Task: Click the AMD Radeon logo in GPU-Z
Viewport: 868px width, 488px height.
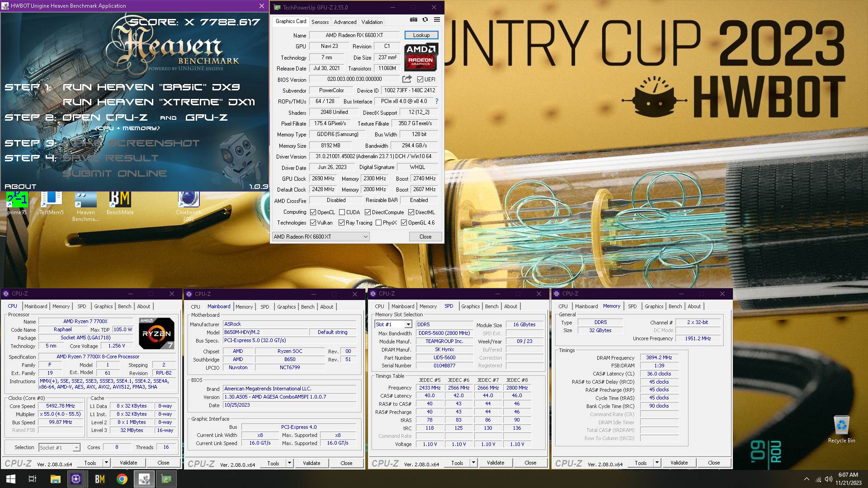Action: click(x=421, y=57)
